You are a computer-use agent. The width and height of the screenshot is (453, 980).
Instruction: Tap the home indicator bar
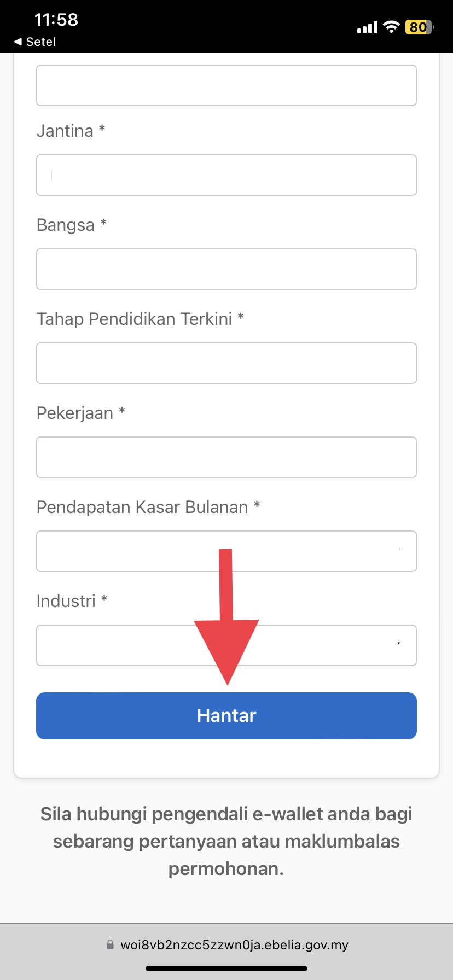coord(226,968)
